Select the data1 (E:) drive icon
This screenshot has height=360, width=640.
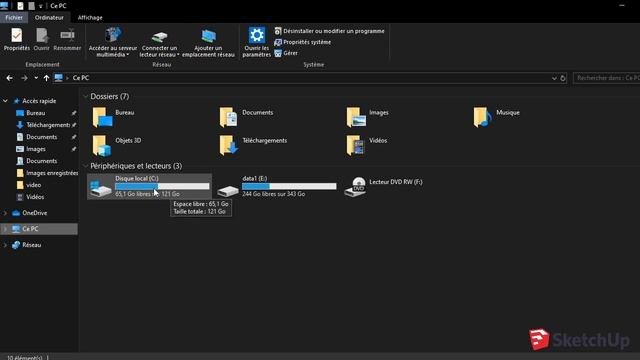pos(228,191)
